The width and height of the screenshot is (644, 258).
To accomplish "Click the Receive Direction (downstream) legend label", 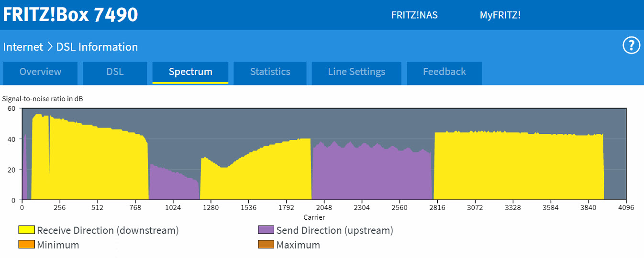I will (x=108, y=230).
